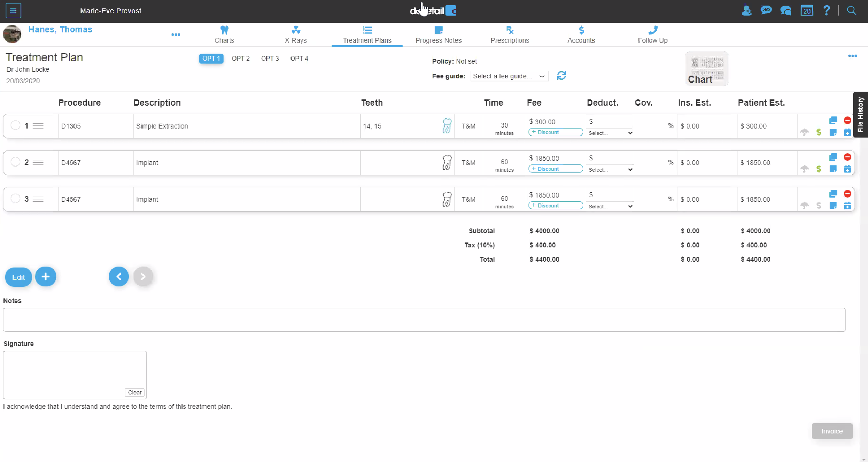The width and height of the screenshot is (868, 462).
Task: Select the checkbox on the Simple Extraction row
Action: point(15,125)
